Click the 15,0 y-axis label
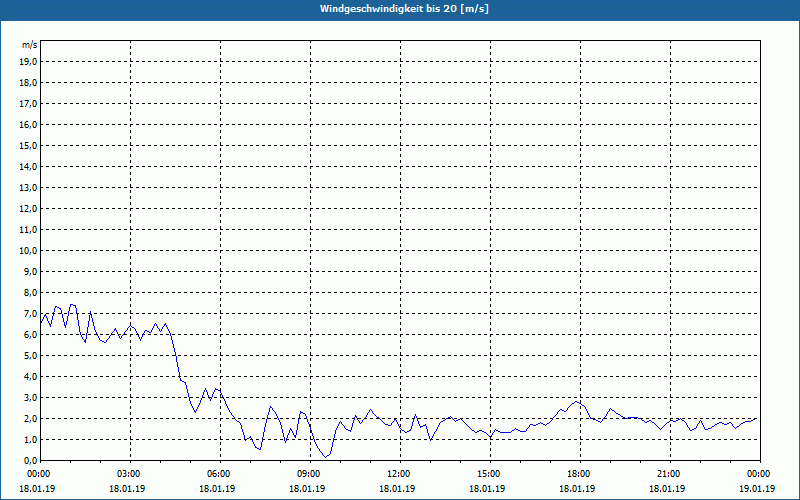The image size is (800, 500). [x=28, y=145]
